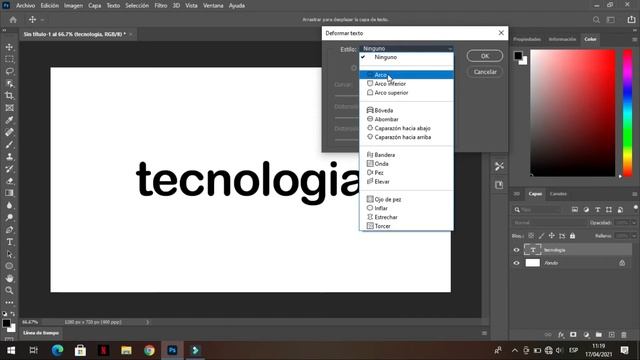Select the Move tool in the toolbar
This screenshot has height=360, width=640.
[9, 47]
